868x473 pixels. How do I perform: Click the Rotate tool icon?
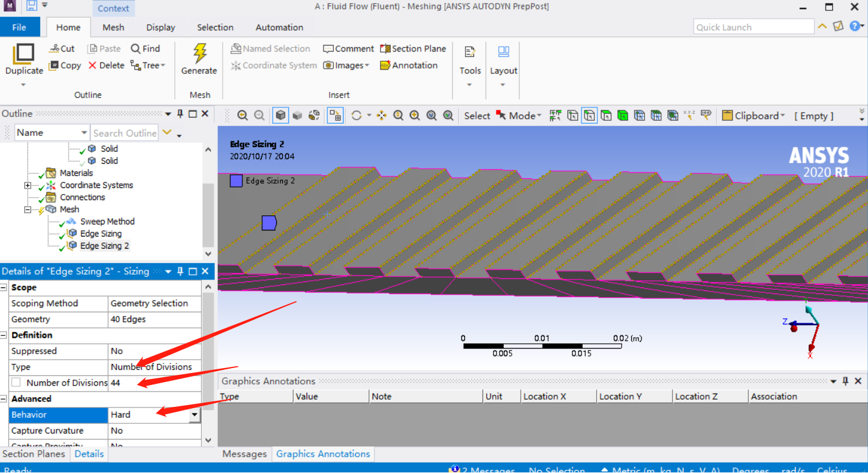coord(356,116)
